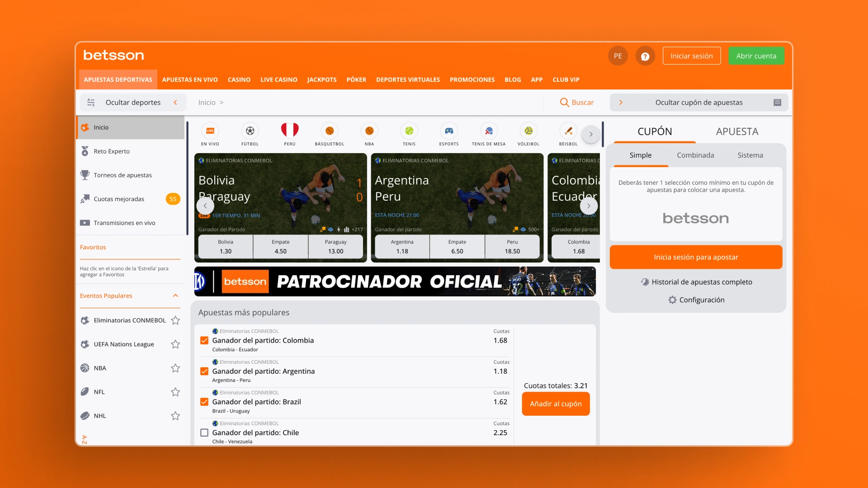Go to previous featured match card
The image size is (868, 488).
point(205,206)
